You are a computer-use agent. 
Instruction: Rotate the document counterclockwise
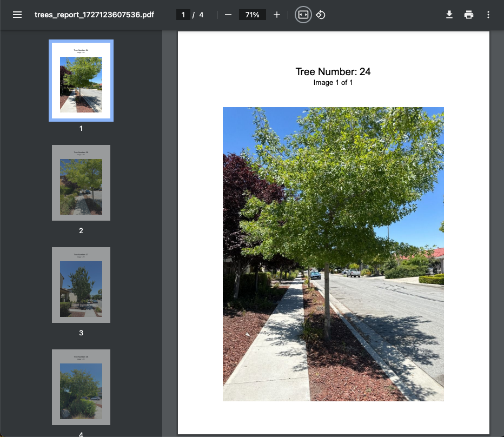pos(321,15)
